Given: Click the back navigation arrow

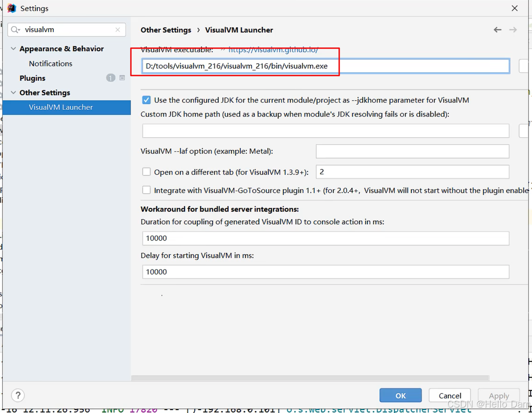Looking at the screenshot, I should click(498, 30).
